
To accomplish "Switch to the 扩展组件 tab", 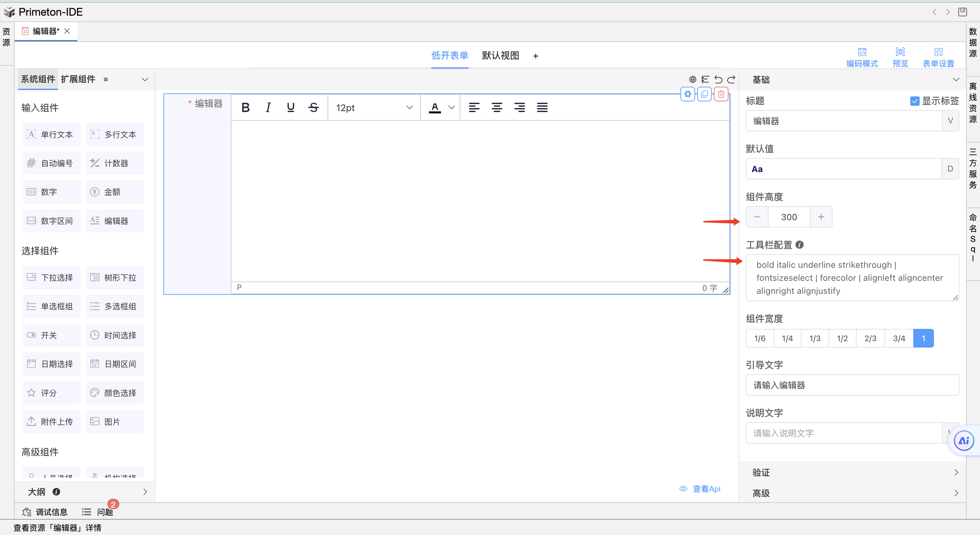I will point(78,79).
